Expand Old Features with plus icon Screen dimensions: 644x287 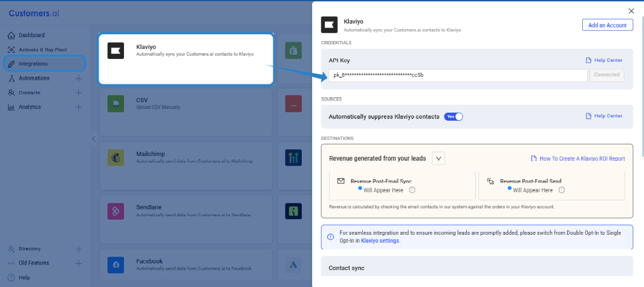point(79,263)
